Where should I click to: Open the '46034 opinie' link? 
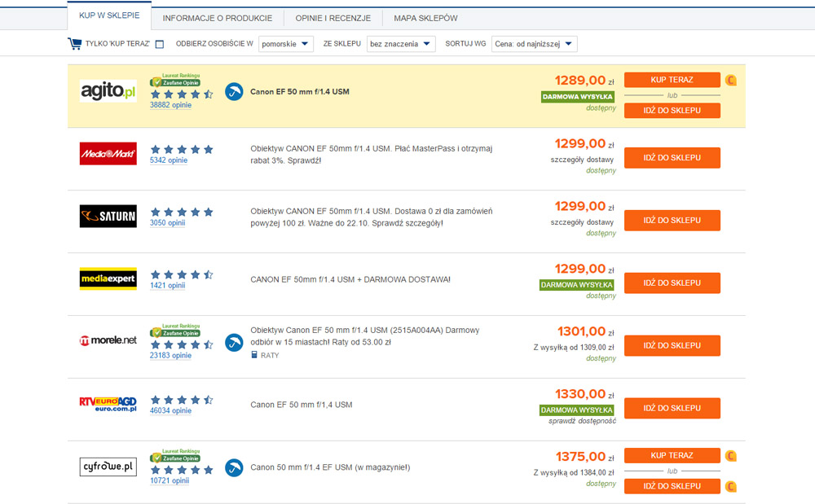(x=170, y=410)
